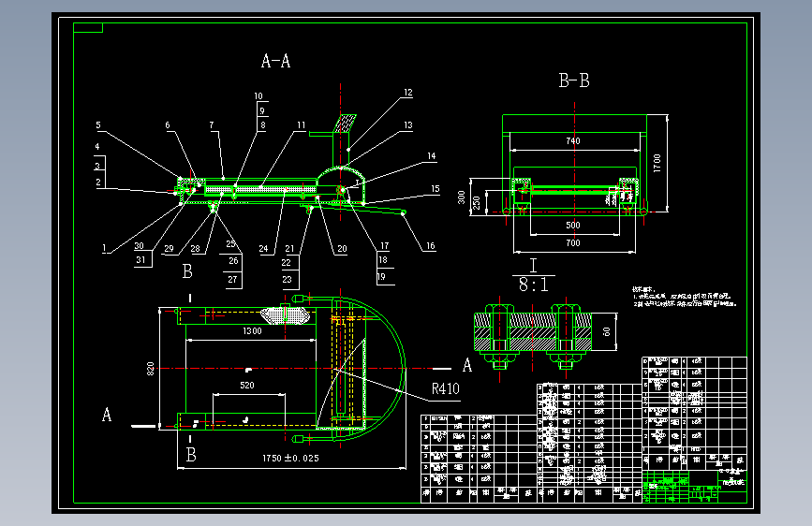The height and width of the screenshot is (526, 812).
Task: Click the B-B section view title
Action: 574,80
